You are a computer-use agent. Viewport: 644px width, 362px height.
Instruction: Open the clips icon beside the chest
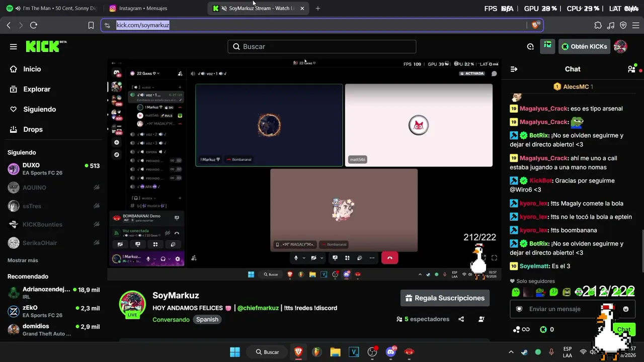pyautogui.click(x=530, y=46)
